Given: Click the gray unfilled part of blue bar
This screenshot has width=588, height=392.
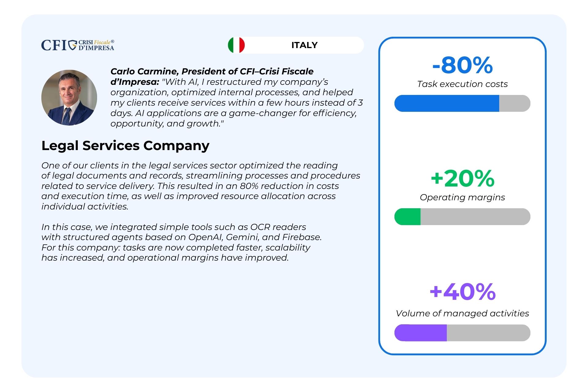Looking at the screenshot, I should [x=515, y=103].
